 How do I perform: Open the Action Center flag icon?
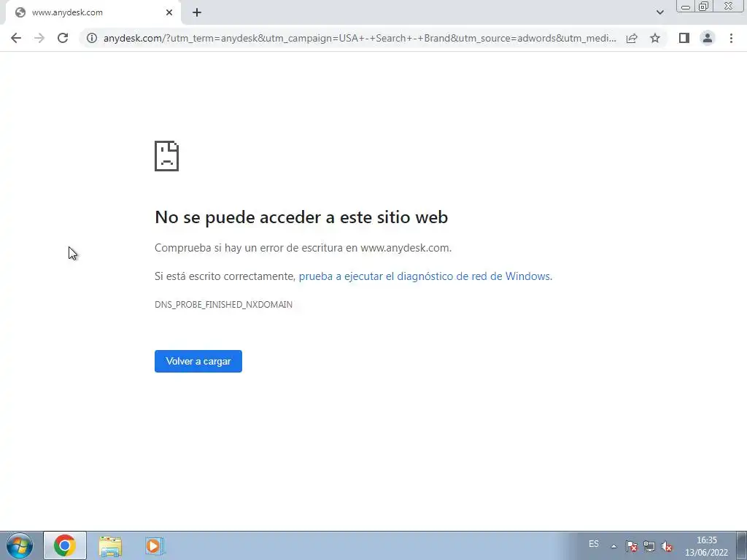pyautogui.click(x=632, y=546)
